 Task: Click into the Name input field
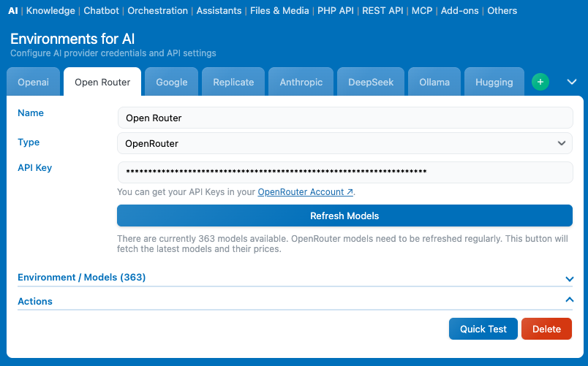click(344, 118)
